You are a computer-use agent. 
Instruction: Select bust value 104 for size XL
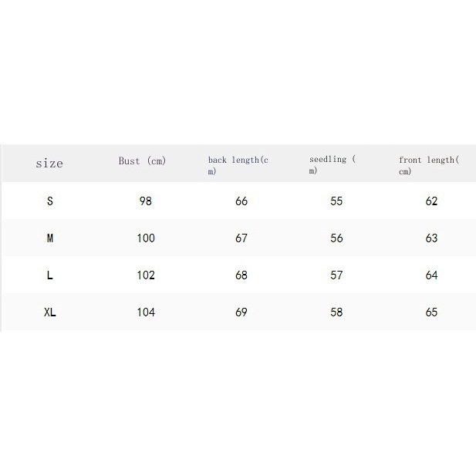(146, 312)
